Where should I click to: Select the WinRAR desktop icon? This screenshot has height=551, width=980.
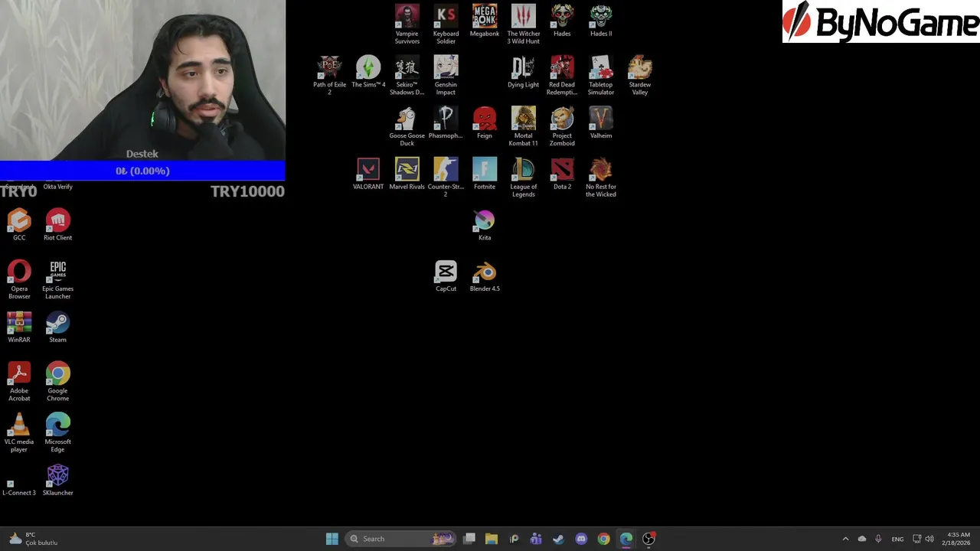19,327
